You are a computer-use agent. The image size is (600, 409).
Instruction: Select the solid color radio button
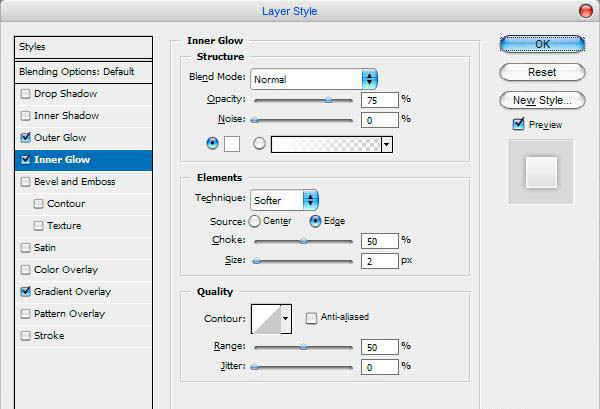[212, 143]
